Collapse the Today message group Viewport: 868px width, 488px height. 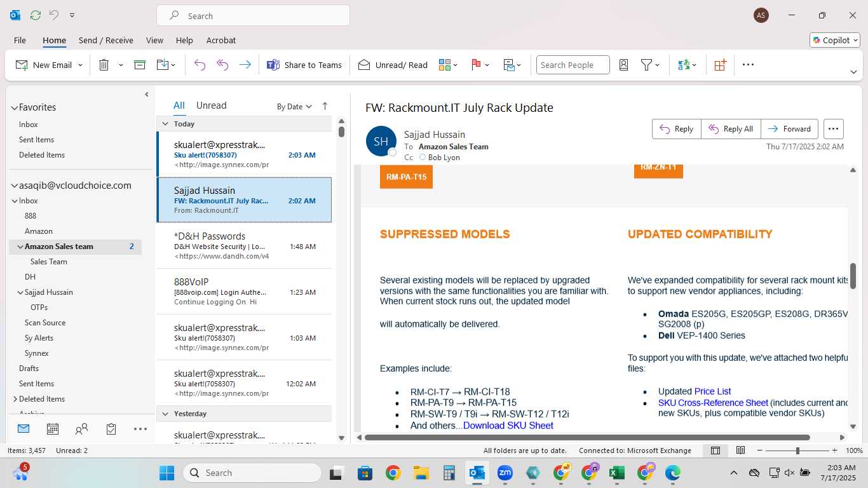click(165, 124)
